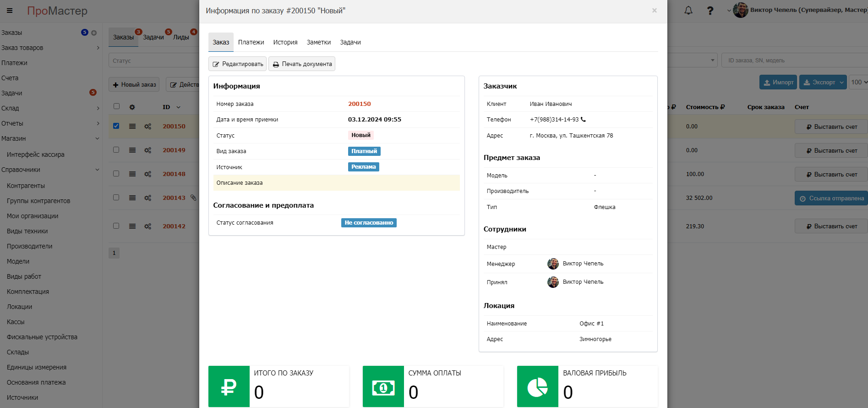The width and height of the screenshot is (868, 408).
Task: Click the help question mark icon
Action: coord(710,11)
